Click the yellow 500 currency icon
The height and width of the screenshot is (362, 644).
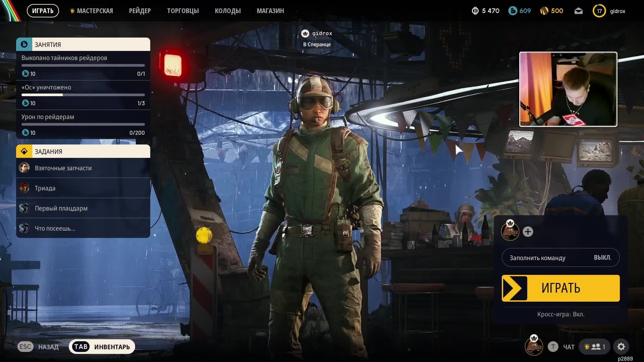click(544, 11)
